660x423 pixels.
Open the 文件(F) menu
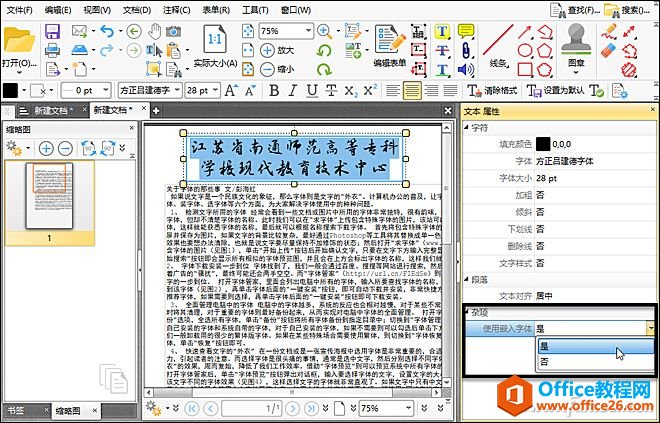click(19, 9)
